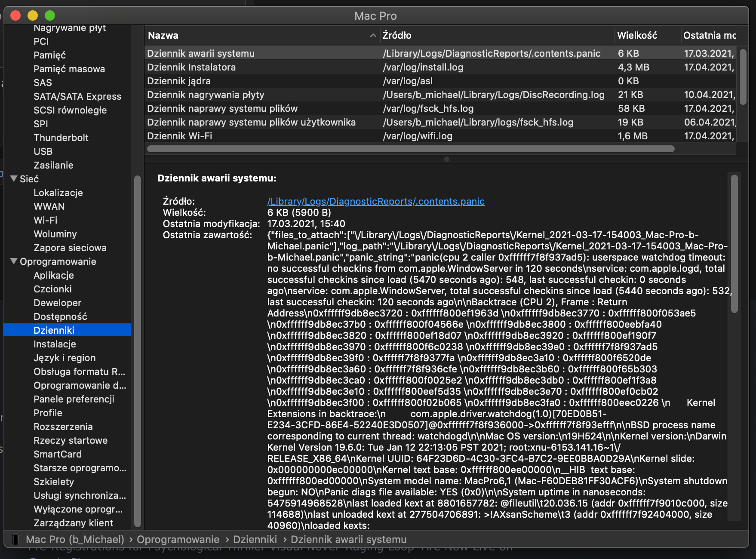Open Panele preferencji in the sidebar

[74, 399]
